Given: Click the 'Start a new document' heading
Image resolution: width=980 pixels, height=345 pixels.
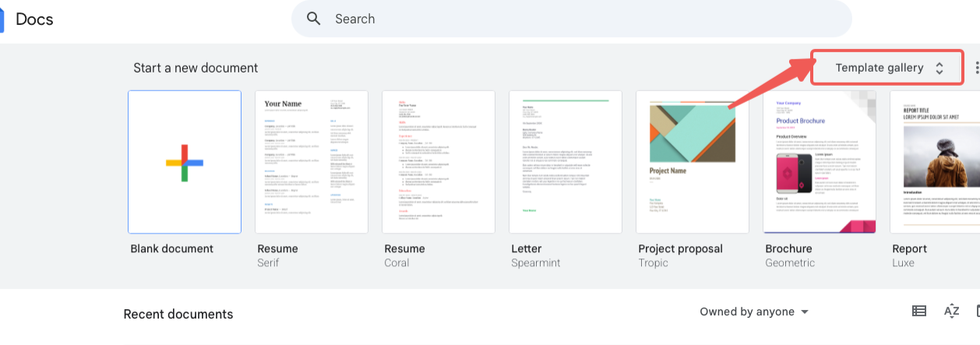Looking at the screenshot, I should [196, 68].
